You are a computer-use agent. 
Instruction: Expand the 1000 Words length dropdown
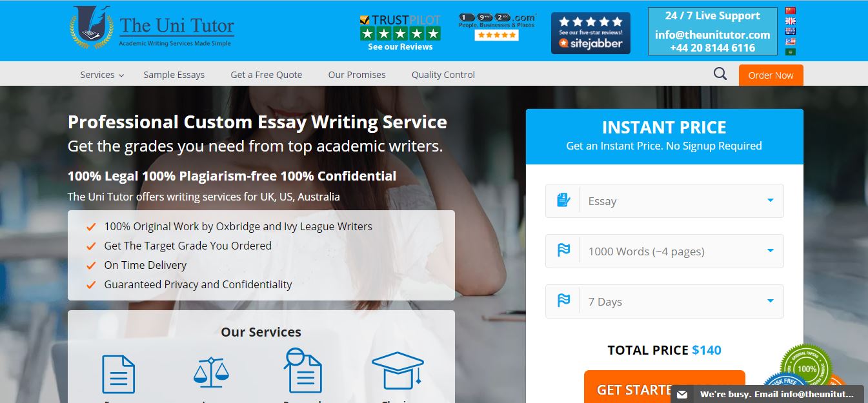(664, 251)
